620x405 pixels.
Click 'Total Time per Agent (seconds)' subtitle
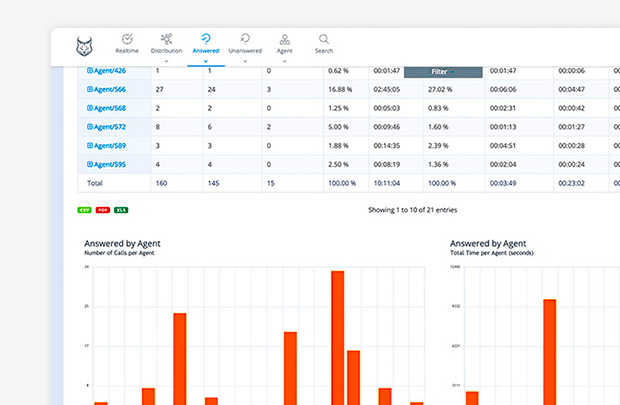pyautogui.click(x=491, y=253)
